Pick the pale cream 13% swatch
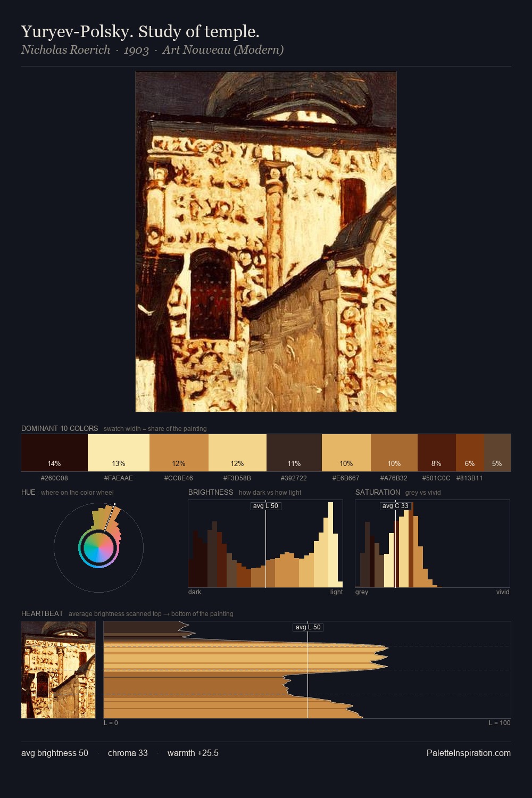532x798 pixels. click(x=119, y=453)
